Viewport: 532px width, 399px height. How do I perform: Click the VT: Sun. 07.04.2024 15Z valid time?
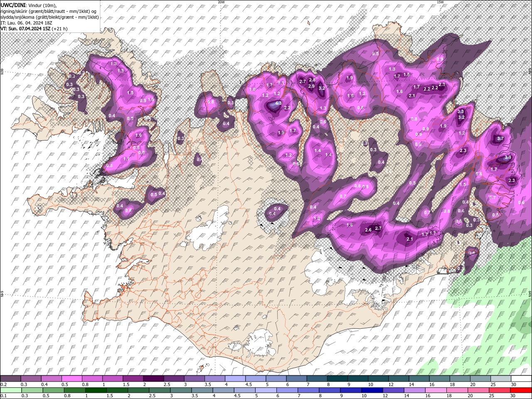25,29
